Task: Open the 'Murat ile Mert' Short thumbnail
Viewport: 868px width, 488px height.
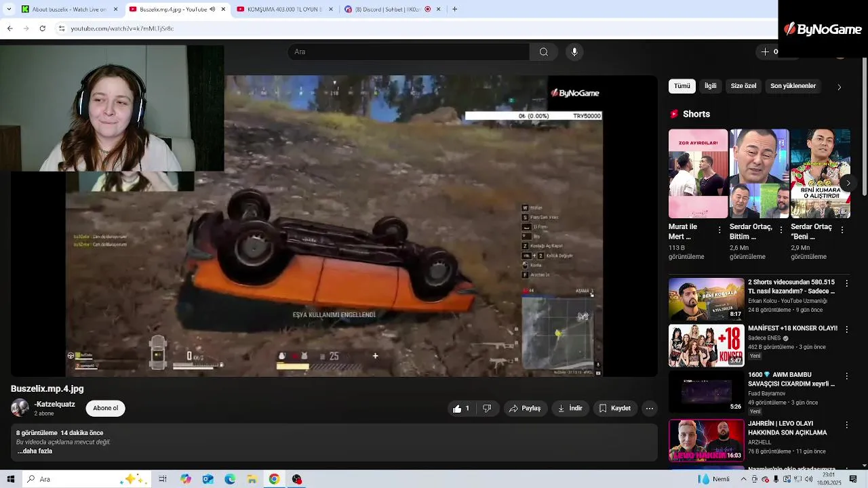Action: [x=698, y=174]
